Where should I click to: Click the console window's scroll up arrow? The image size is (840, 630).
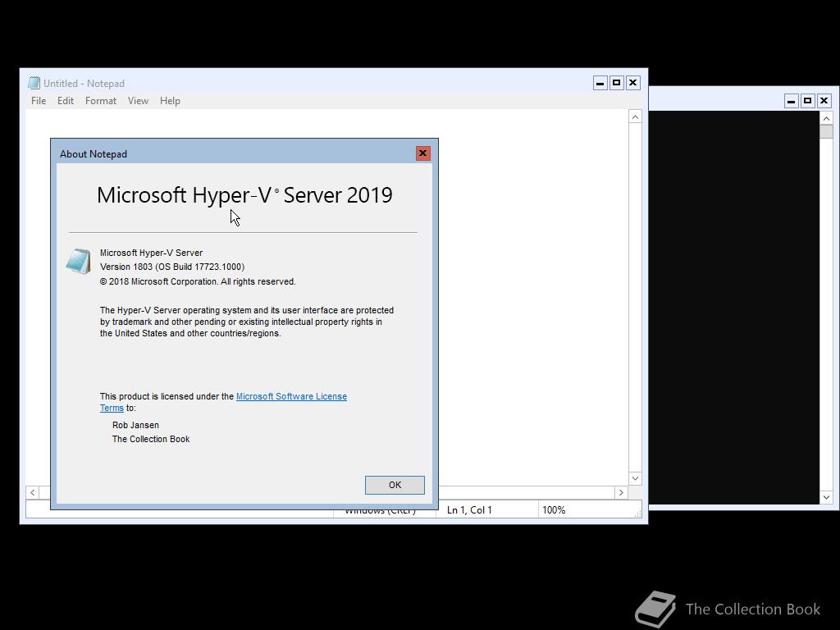pos(826,118)
